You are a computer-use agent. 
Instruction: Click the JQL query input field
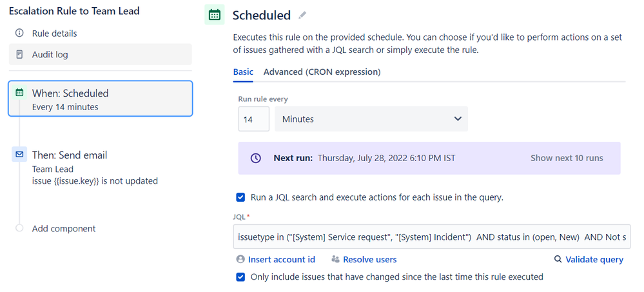432,237
